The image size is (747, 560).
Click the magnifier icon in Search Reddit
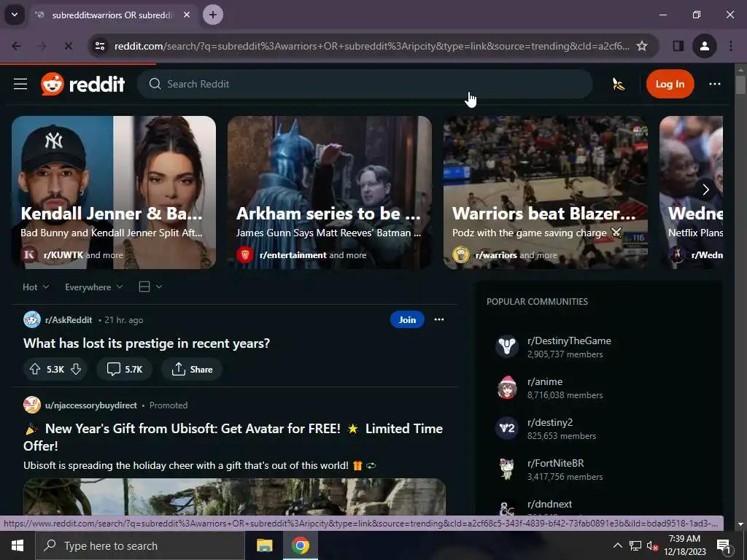pyautogui.click(x=155, y=85)
